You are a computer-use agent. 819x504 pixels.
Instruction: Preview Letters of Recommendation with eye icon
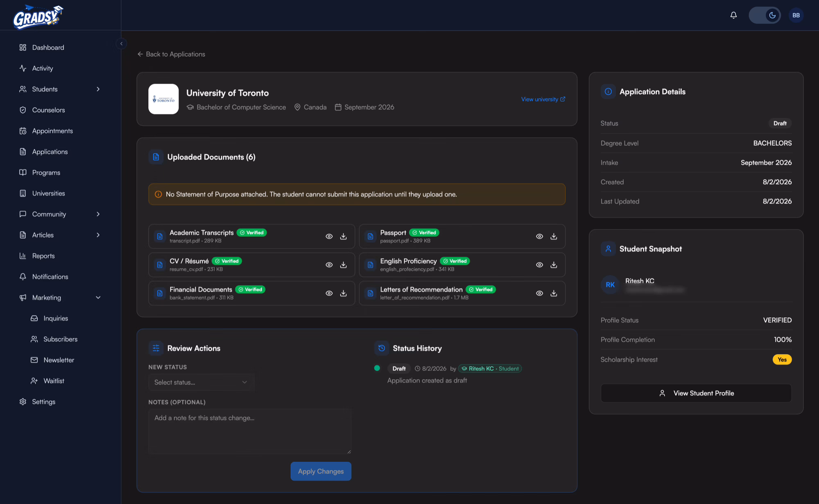(x=539, y=293)
